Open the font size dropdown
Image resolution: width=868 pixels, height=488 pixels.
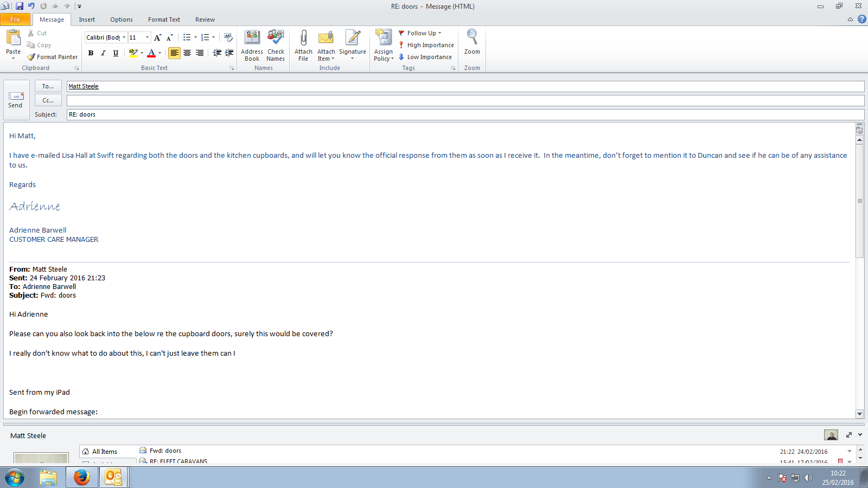point(147,37)
